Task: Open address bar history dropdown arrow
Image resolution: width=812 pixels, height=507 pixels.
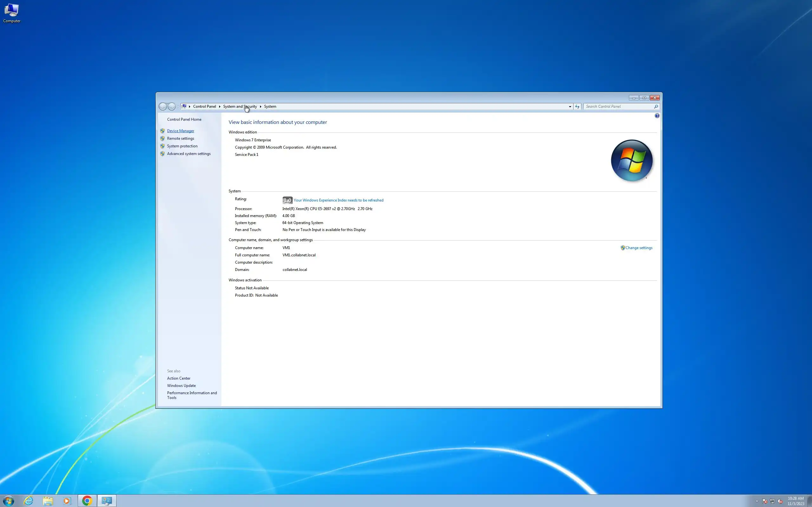Action: 570,107
